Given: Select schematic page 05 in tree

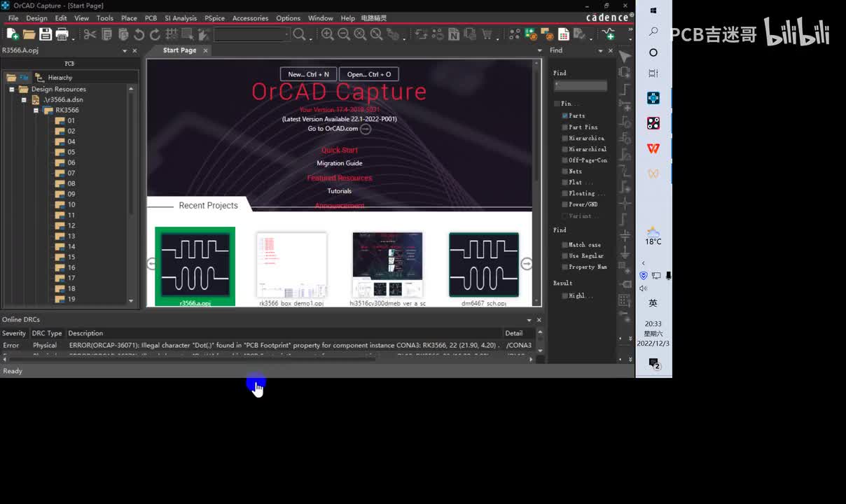Looking at the screenshot, I should 71,152.
